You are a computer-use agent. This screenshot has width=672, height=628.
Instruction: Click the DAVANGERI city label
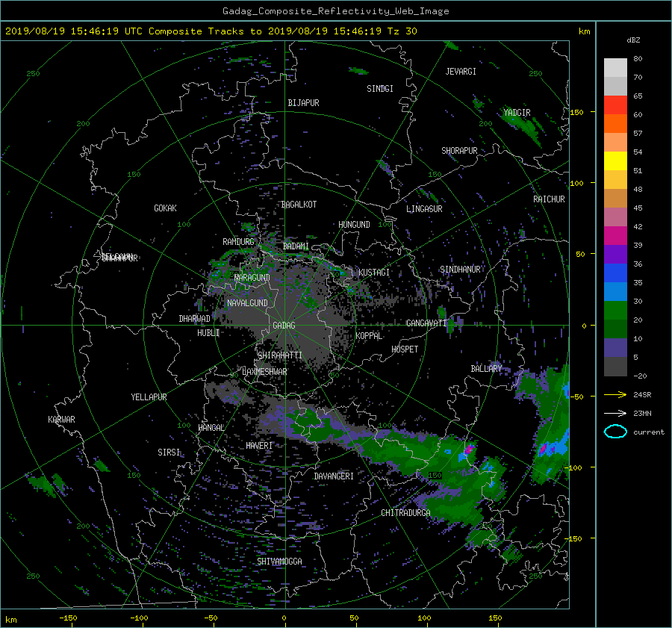click(334, 476)
